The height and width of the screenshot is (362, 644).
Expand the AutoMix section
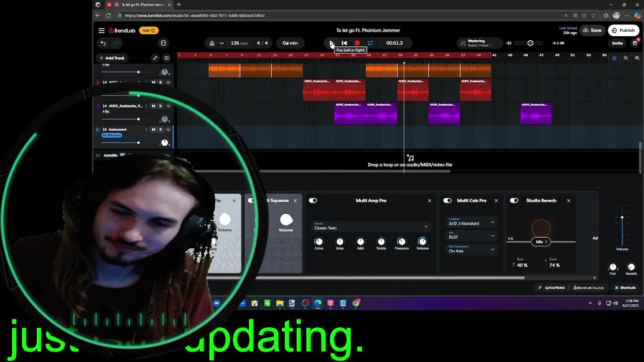tap(168, 155)
